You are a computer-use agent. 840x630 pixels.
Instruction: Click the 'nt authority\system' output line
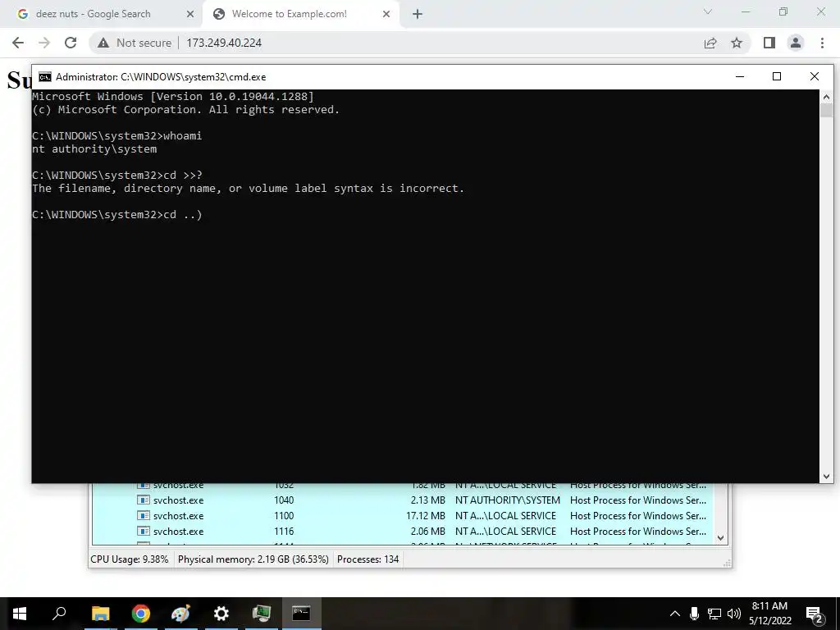[94, 149]
